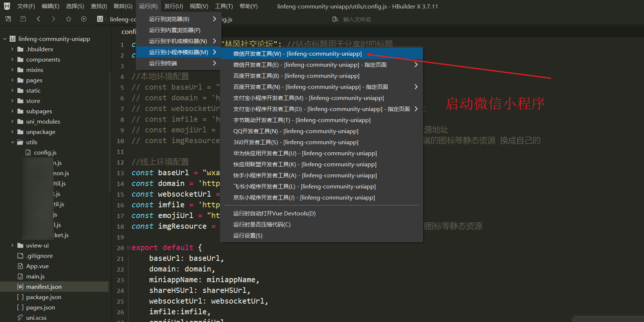Expand the uni_modules folder chevron
The image size is (644, 322).
(x=12, y=121)
